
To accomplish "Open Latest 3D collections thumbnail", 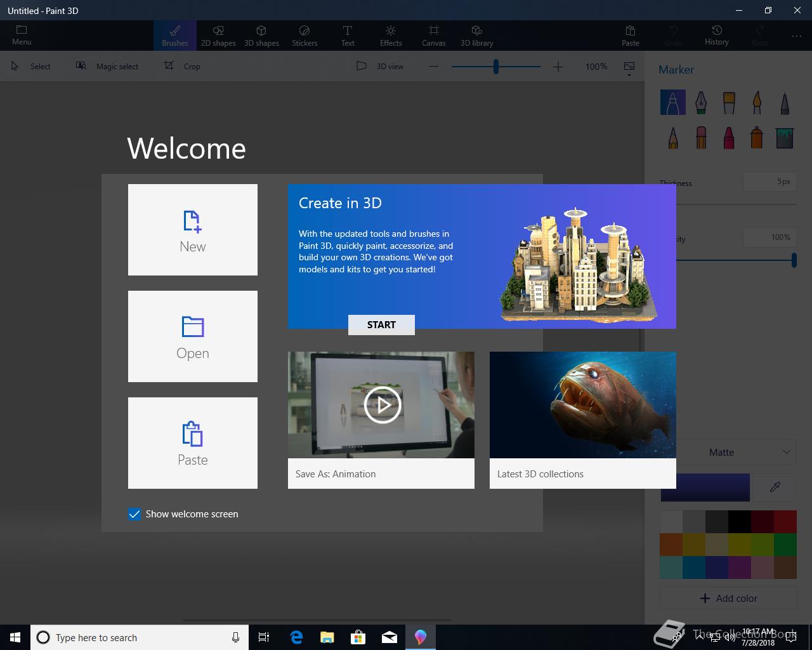I will pyautogui.click(x=583, y=405).
